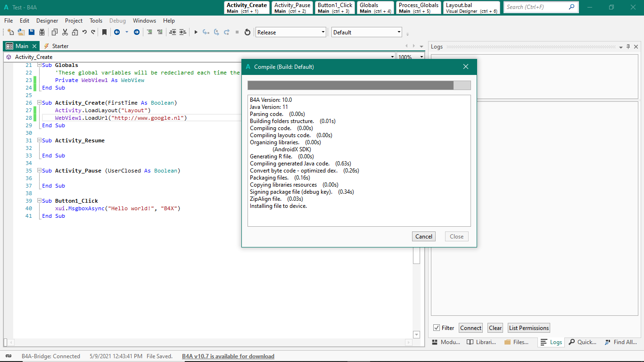Viewport: 644px width, 362px height.
Task: Click the B4A v10.7 download link
Action: tap(228, 356)
